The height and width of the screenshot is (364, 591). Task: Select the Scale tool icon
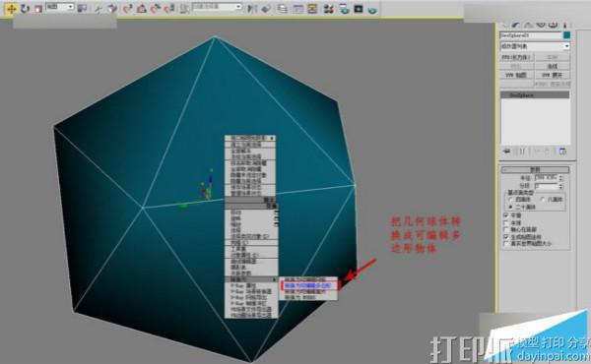coord(38,9)
